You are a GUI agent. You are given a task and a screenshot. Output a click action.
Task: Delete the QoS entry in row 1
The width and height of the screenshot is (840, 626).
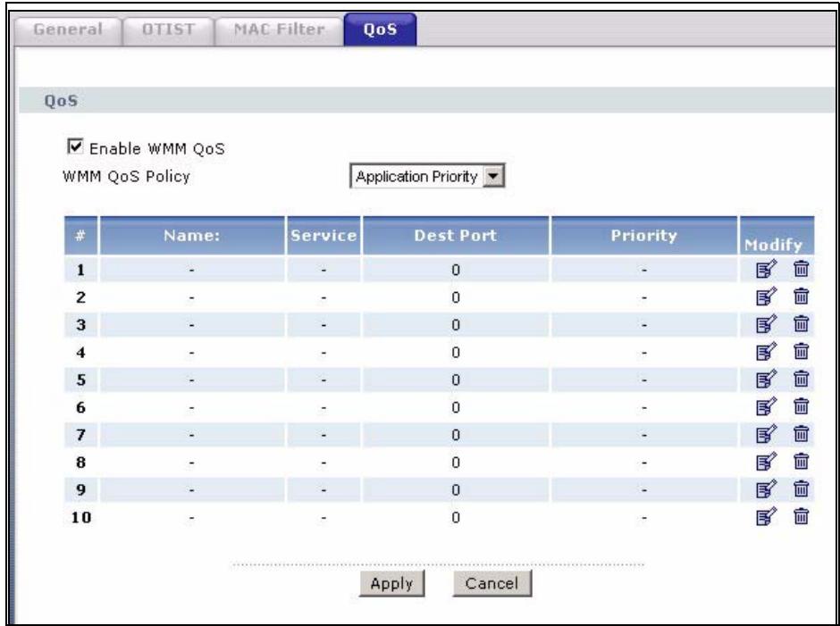[801, 269]
